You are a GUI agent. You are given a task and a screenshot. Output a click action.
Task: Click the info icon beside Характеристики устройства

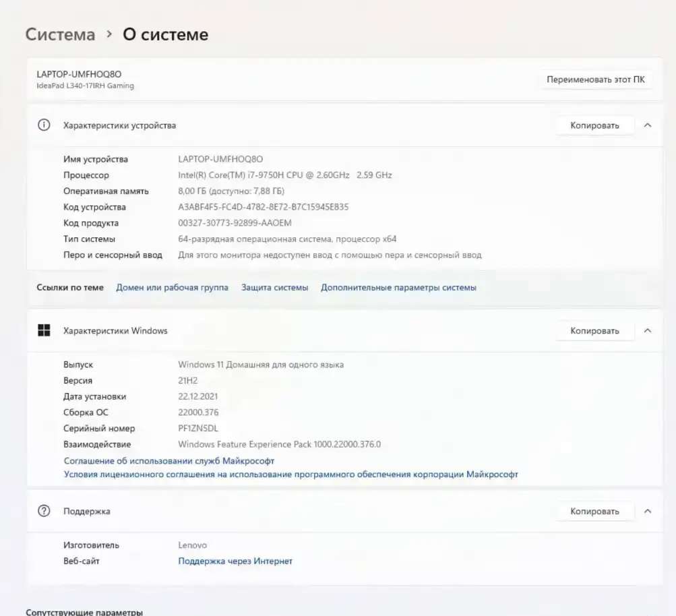[x=44, y=125]
